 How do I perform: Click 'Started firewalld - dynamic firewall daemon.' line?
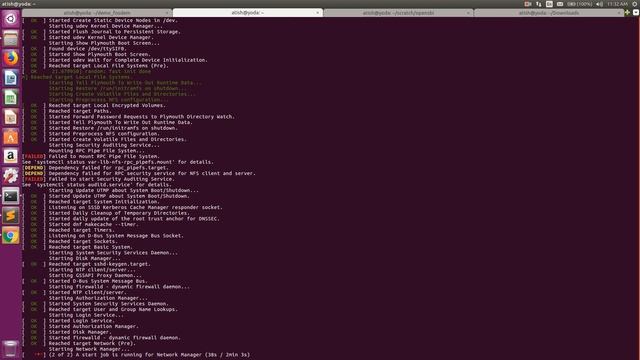pos(114,338)
